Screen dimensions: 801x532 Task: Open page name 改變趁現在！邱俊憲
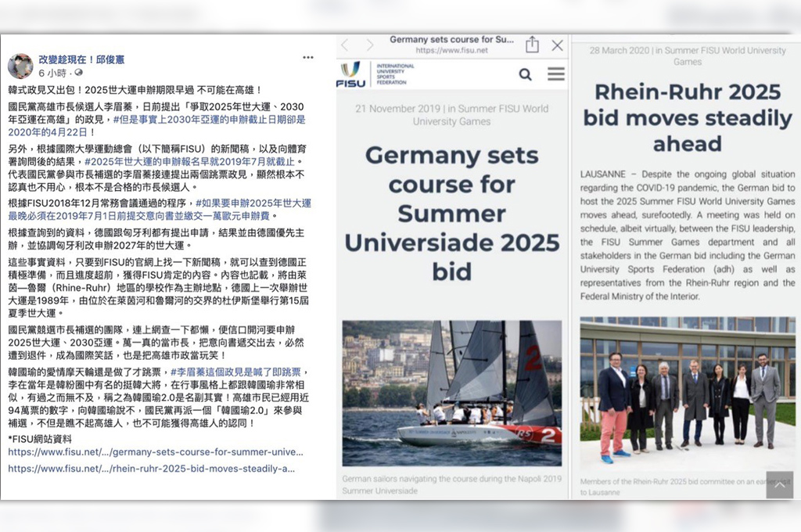tap(82, 59)
